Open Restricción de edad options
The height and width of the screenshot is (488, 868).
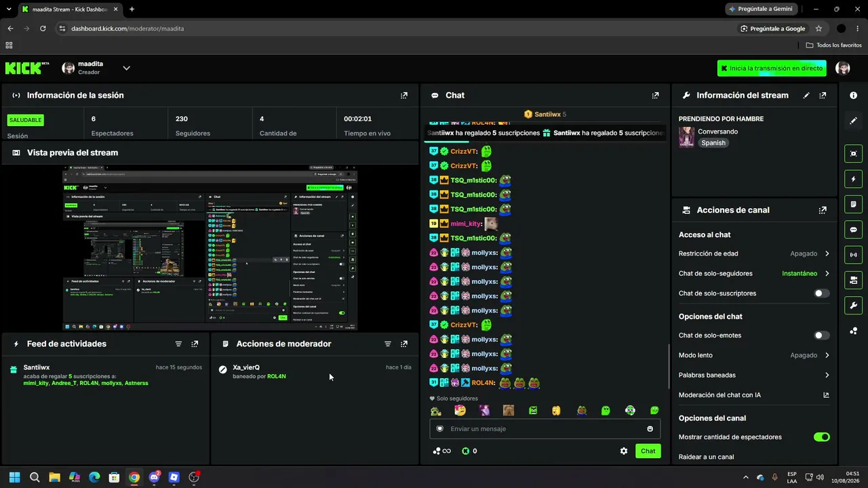coord(754,253)
